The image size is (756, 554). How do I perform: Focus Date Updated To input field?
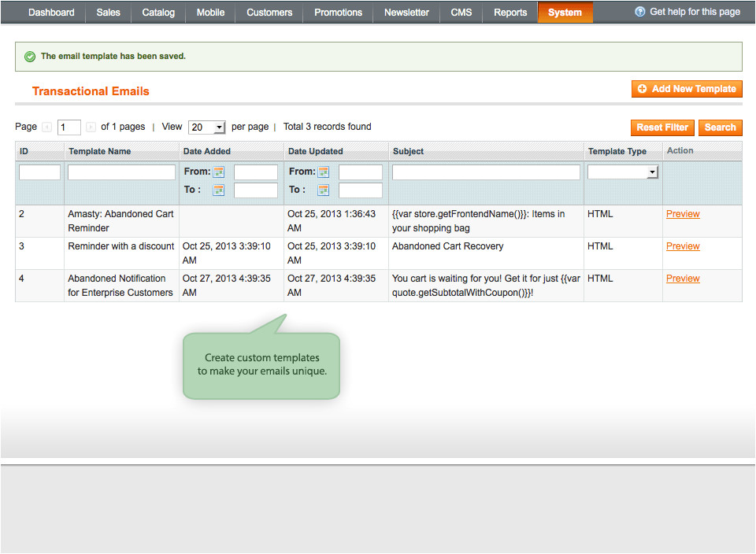click(360, 190)
